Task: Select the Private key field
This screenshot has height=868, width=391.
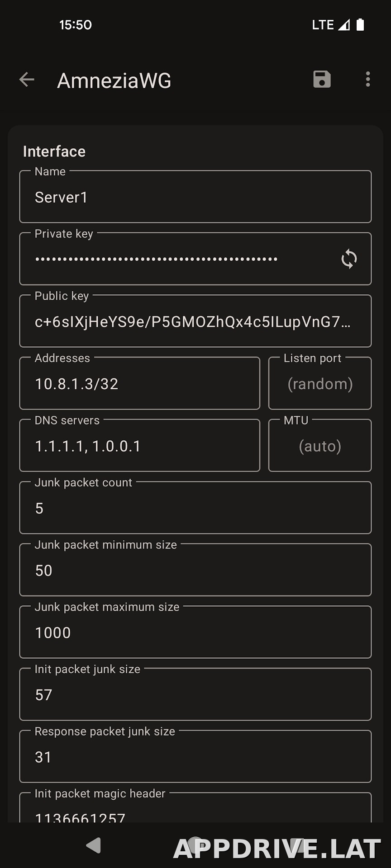Action: click(195, 259)
